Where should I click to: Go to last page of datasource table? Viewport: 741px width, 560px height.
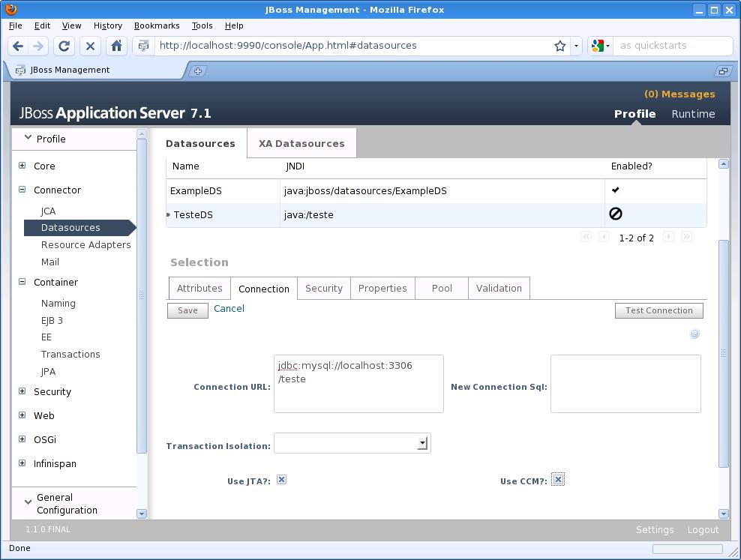[687, 237]
